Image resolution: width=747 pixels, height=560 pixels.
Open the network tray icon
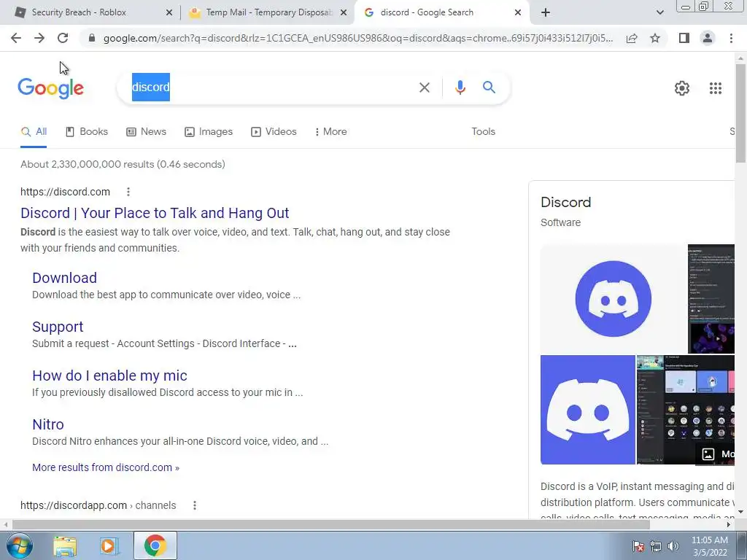(656, 547)
